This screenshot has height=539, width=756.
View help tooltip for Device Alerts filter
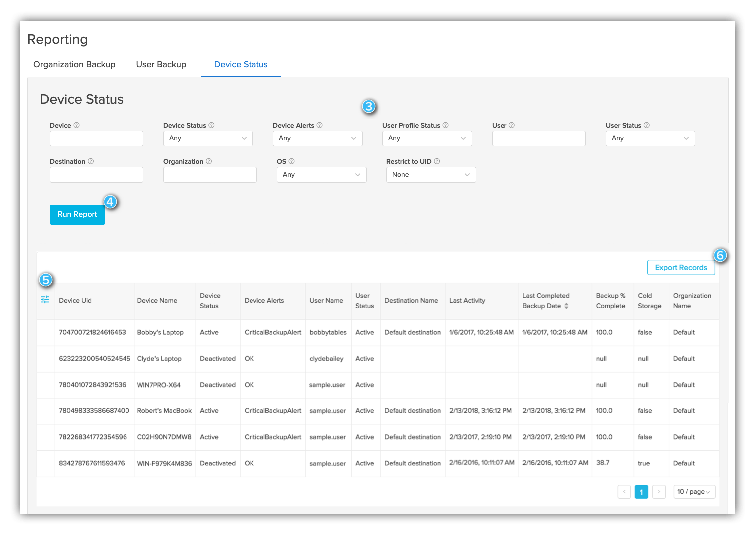(x=320, y=125)
